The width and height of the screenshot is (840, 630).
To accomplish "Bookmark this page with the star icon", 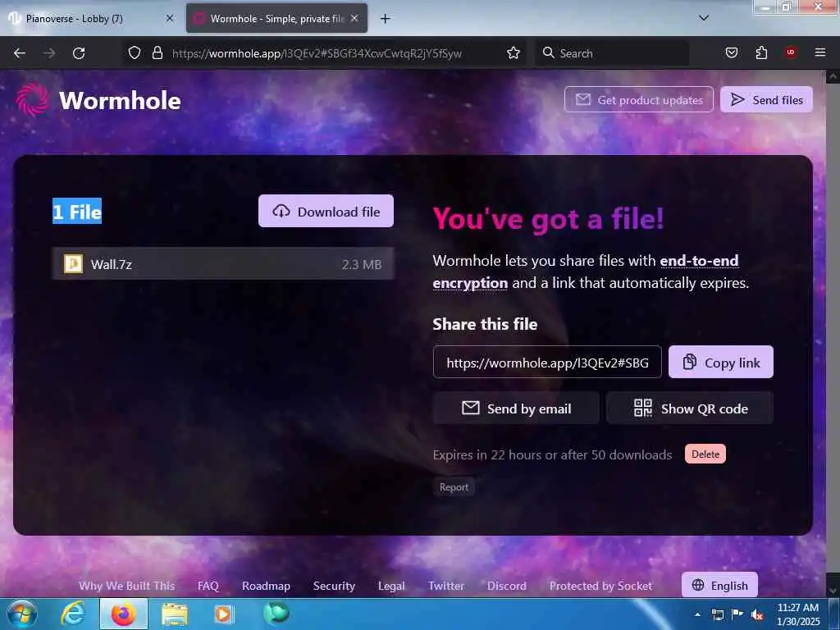I will [514, 52].
